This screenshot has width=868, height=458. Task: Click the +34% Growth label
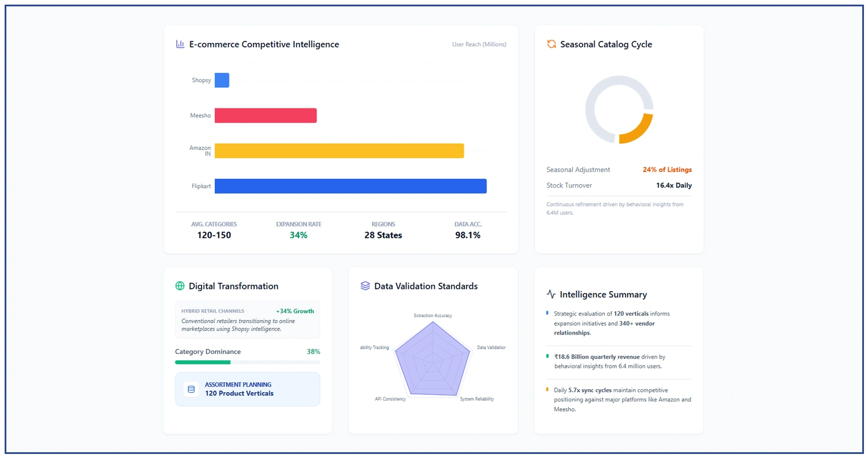pyautogui.click(x=295, y=311)
